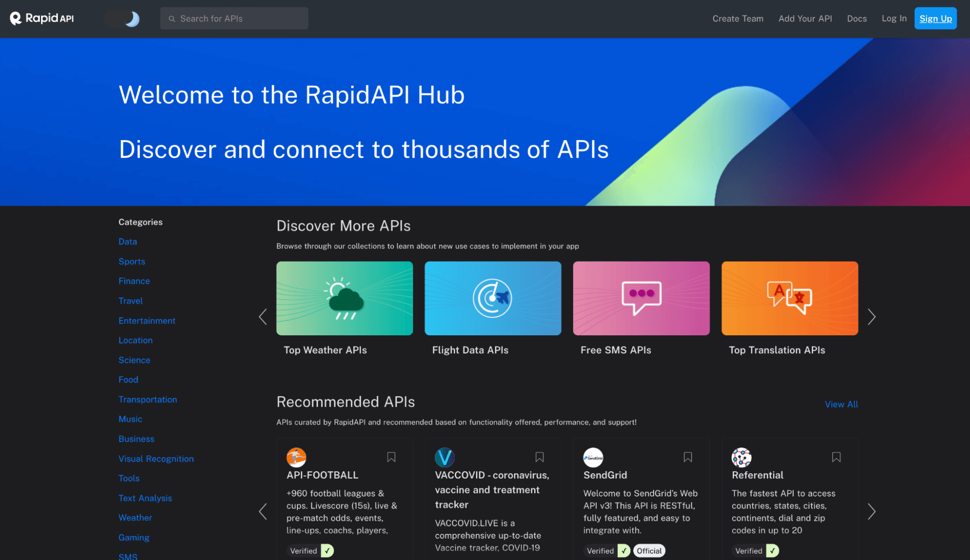Toggle the dark mode moon switch
This screenshot has height=560, width=970.
(122, 19)
